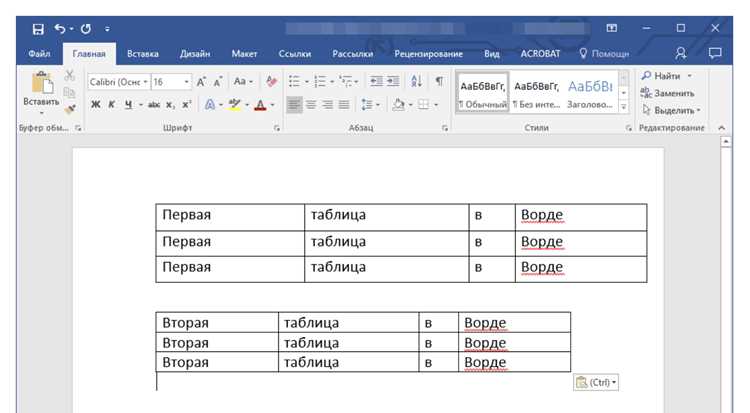This screenshot has width=750, height=413.
Task: Open the font size 16 dropdown
Action: tap(171, 82)
